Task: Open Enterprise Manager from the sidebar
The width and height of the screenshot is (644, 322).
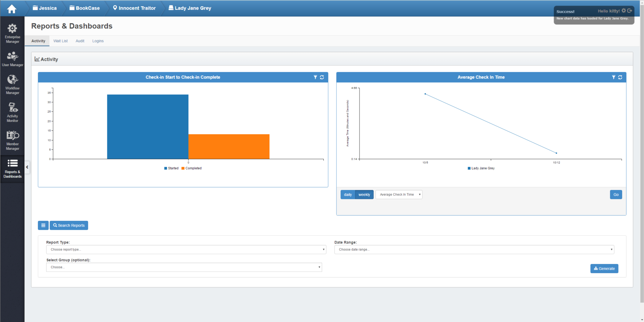Action: (x=12, y=33)
